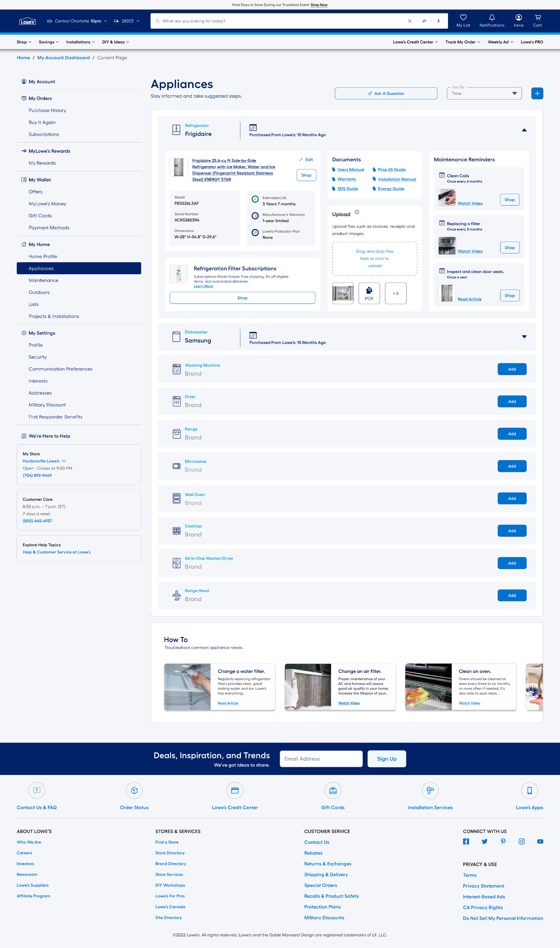Expand the Savings menu

tap(49, 42)
